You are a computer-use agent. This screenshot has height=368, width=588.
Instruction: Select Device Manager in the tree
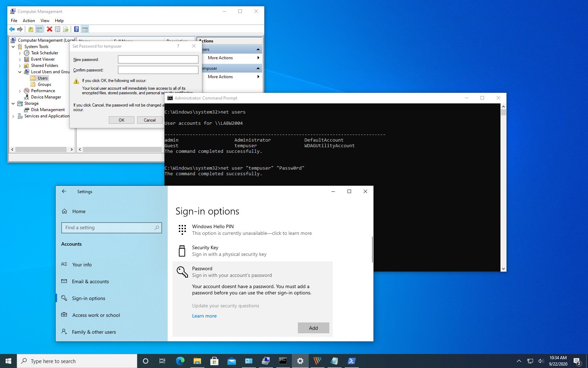click(46, 97)
